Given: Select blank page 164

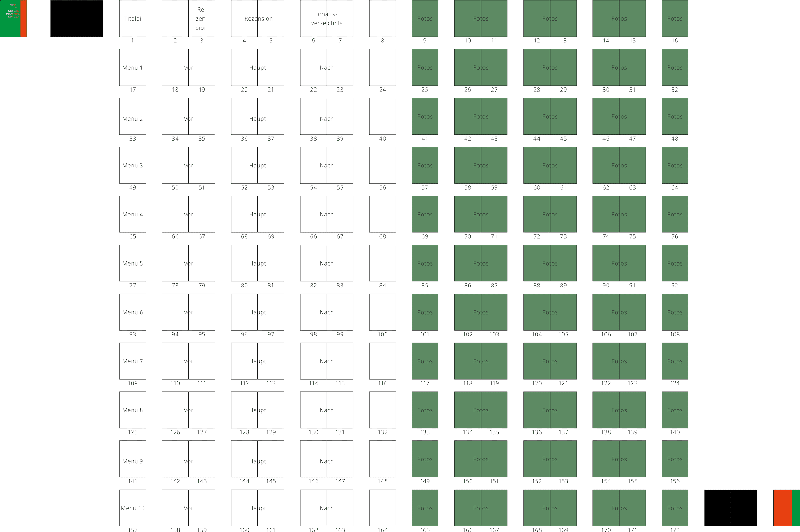Looking at the screenshot, I should [x=382, y=508].
